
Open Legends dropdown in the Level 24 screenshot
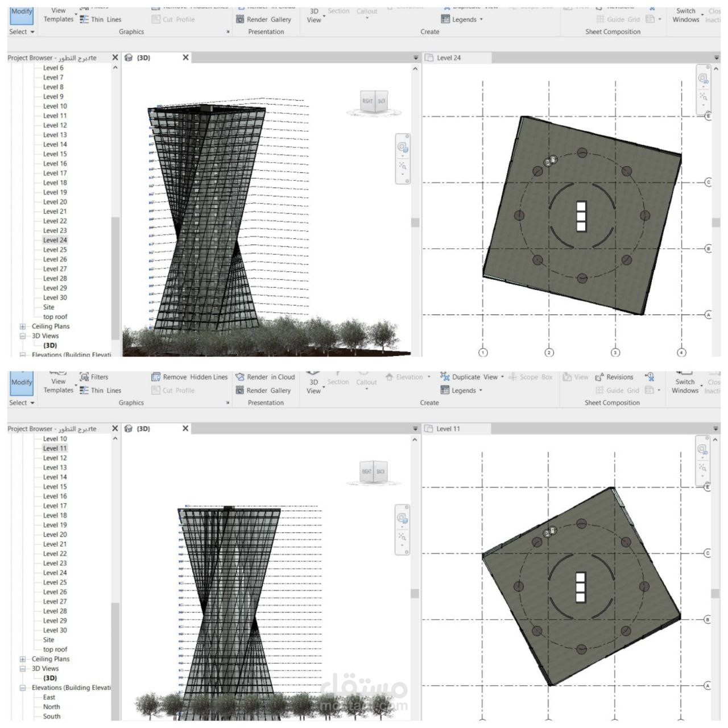pyautogui.click(x=462, y=19)
